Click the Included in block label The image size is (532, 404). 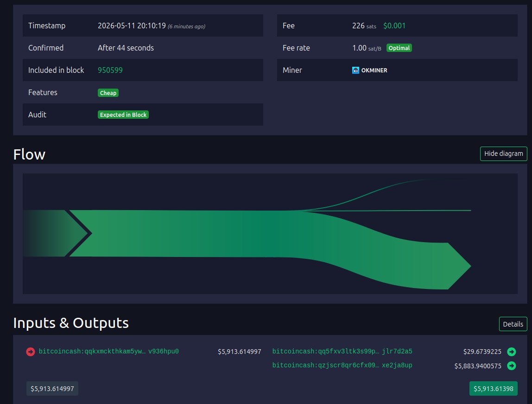(56, 71)
